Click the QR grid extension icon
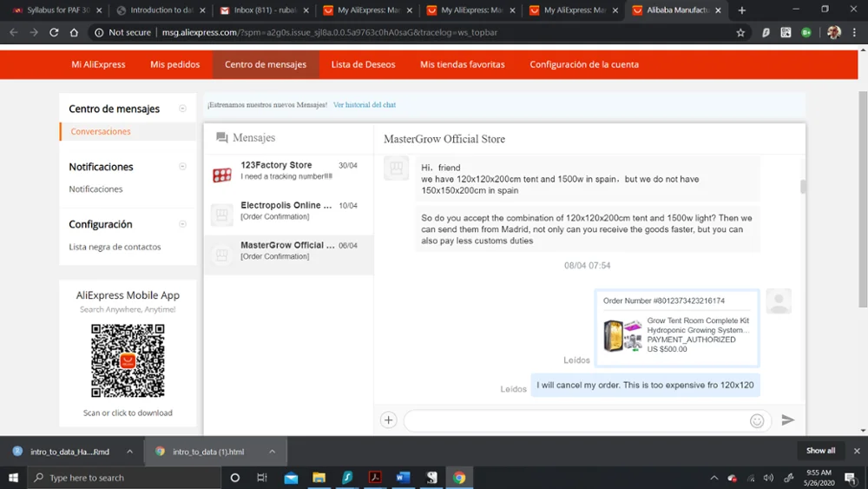Viewport: 868px width, 489px height. pos(786,33)
